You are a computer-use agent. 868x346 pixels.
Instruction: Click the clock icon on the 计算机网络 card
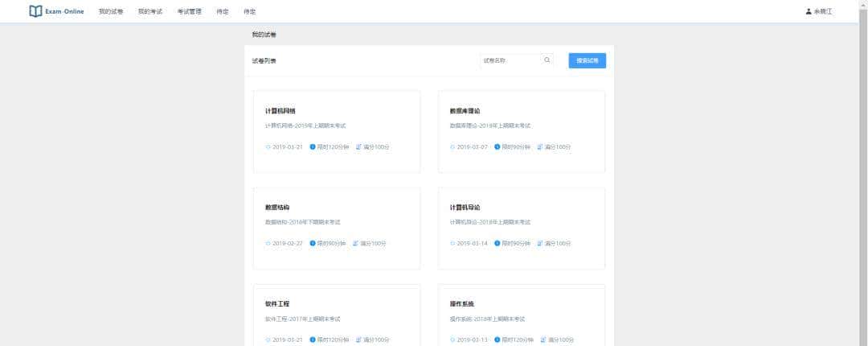313,147
